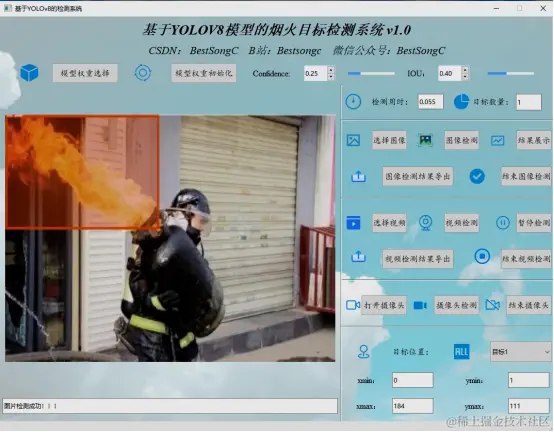
Task: Click the 结束图像检测 button
Action: tap(526, 176)
